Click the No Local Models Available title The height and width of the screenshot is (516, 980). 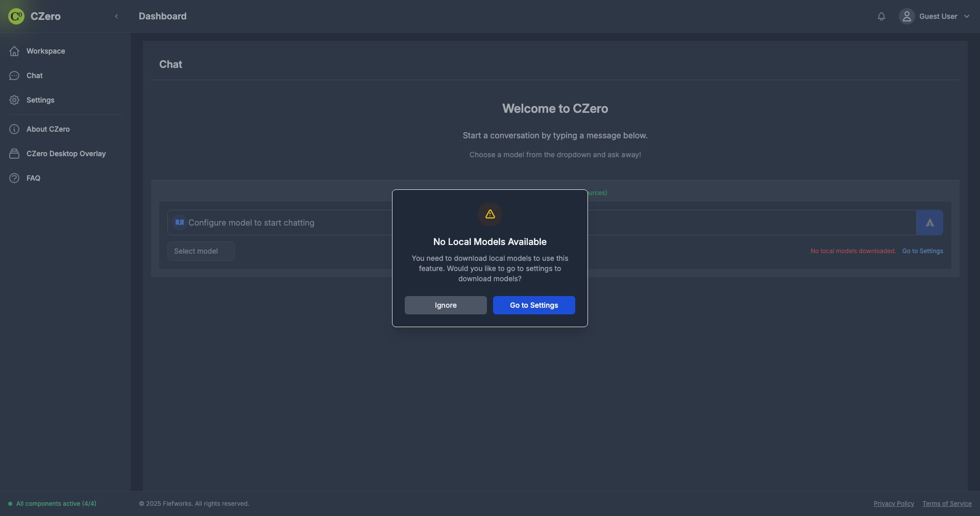(490, 242)
